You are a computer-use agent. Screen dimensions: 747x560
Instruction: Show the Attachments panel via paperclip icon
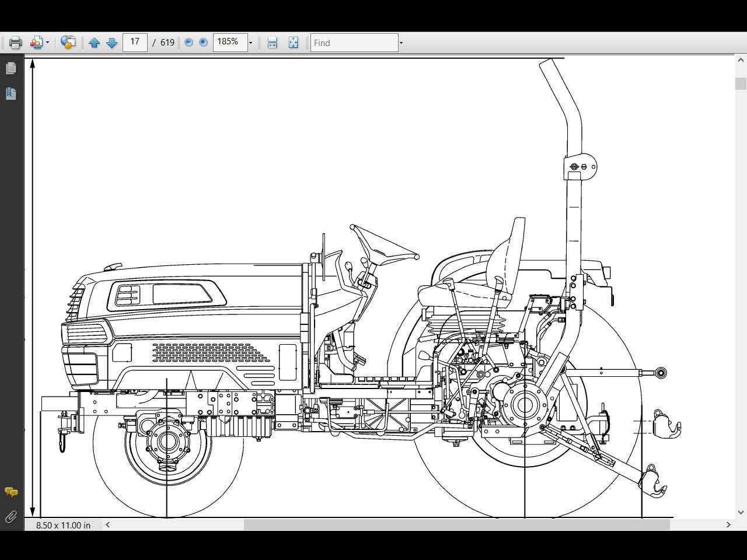(10, 516)
